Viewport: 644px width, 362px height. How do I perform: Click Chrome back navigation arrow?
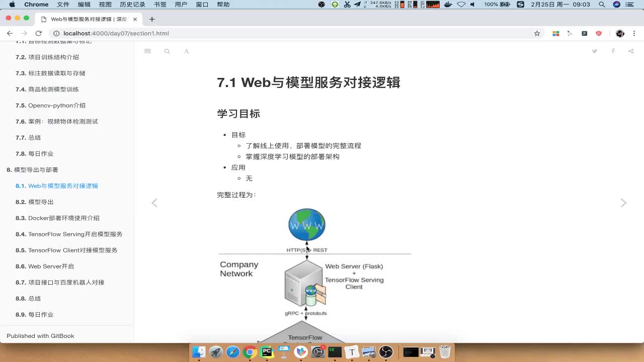[x=10, y=33]
